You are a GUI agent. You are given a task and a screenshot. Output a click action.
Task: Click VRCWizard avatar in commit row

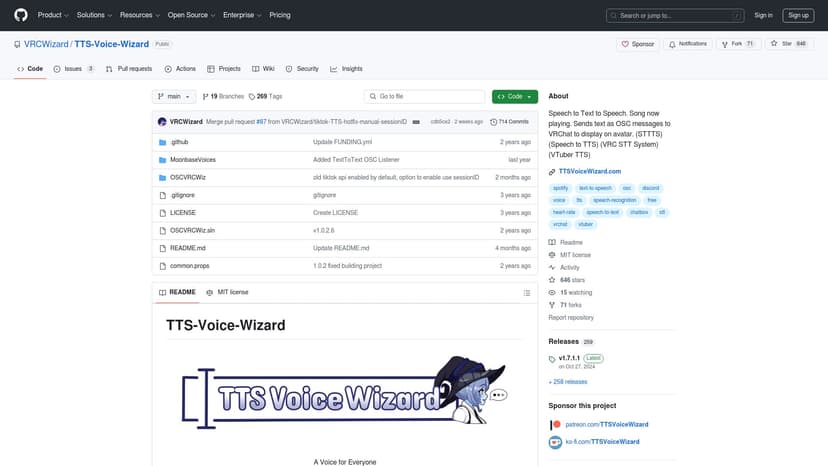click(x=162, y=122)
